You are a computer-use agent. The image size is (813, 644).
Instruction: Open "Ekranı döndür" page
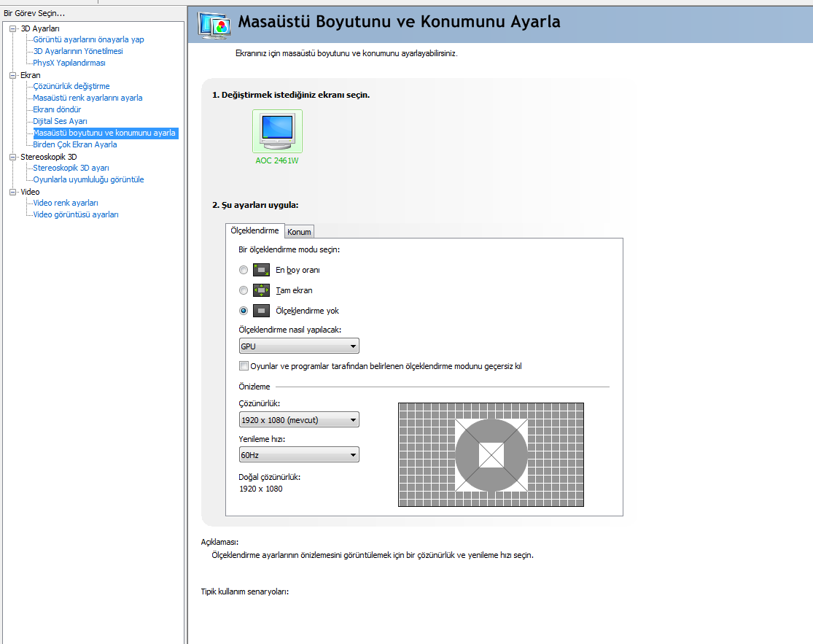coord(57,109)
